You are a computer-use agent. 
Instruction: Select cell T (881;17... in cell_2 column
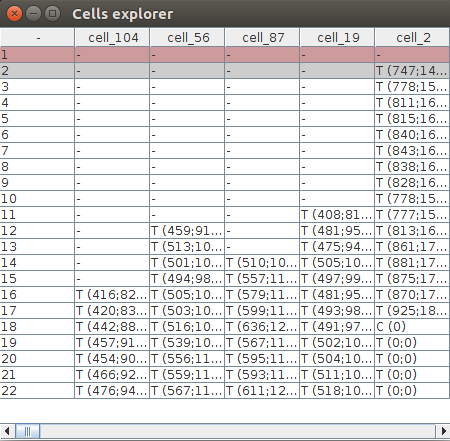[412, 263]
